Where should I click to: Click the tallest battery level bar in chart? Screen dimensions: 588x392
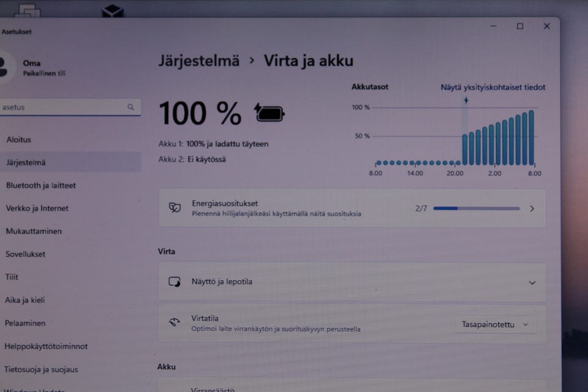[531, 138]
